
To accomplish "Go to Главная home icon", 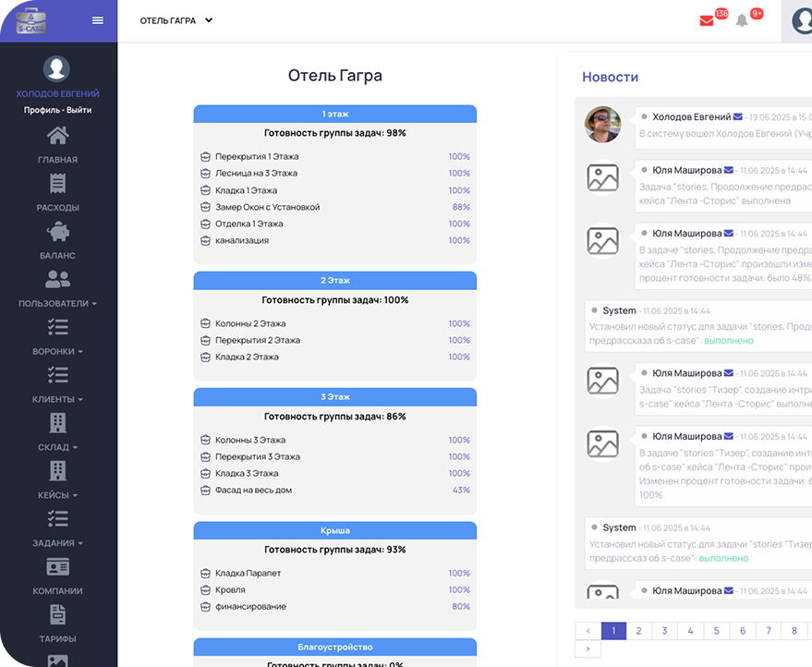I will point(57,136).
